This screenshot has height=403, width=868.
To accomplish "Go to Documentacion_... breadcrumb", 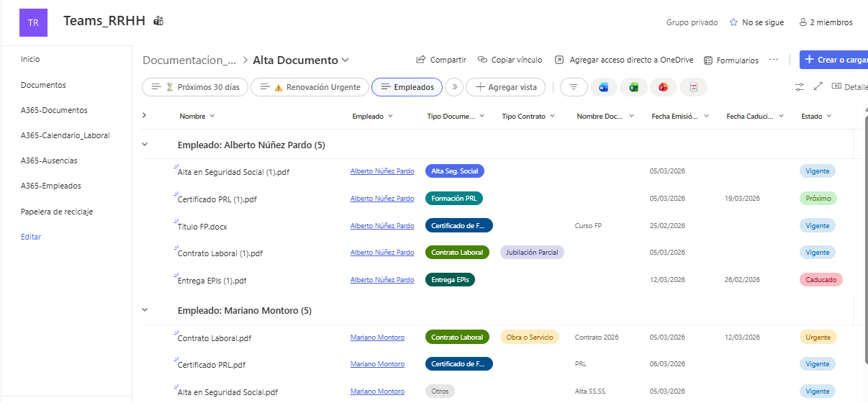I will (189, 60).
